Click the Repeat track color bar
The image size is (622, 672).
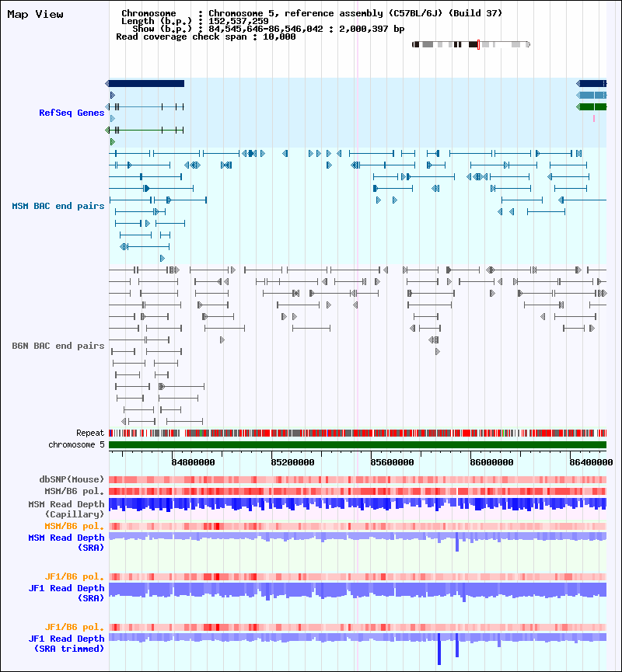point(358,433)
